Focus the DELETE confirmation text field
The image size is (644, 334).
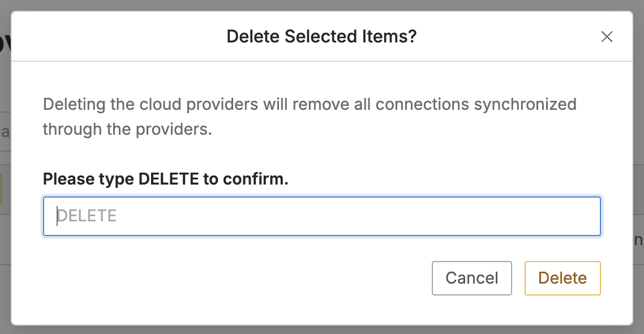click(x=321, y=216)
